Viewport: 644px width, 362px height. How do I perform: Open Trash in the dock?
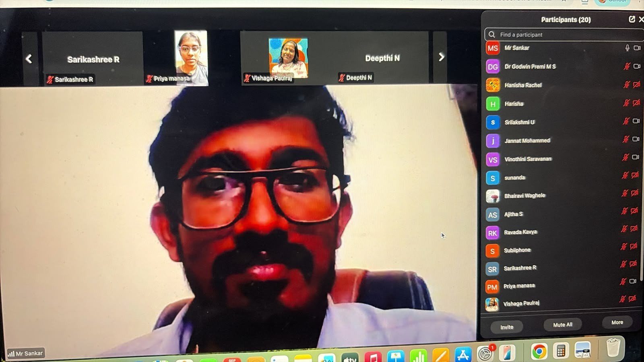tap(613, 348)
